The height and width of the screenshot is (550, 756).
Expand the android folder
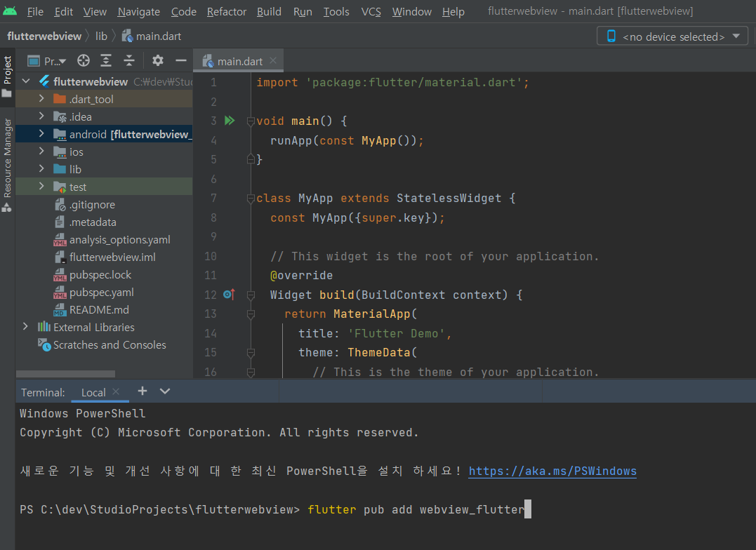[41, 133]
